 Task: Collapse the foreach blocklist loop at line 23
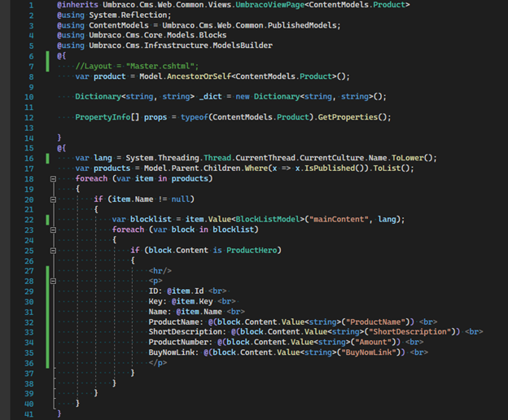point(54,230)
